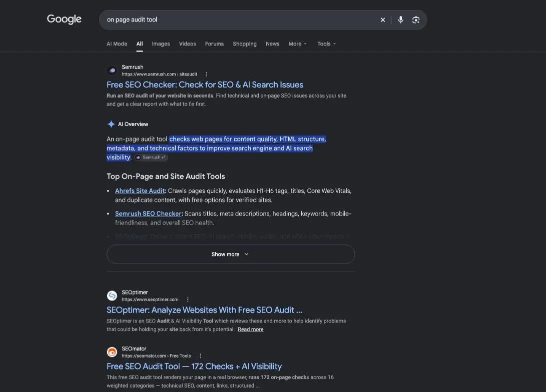Expand AI Overview with Show more
The width and height of the screenshot is (546, 392).
pos(231,254)
